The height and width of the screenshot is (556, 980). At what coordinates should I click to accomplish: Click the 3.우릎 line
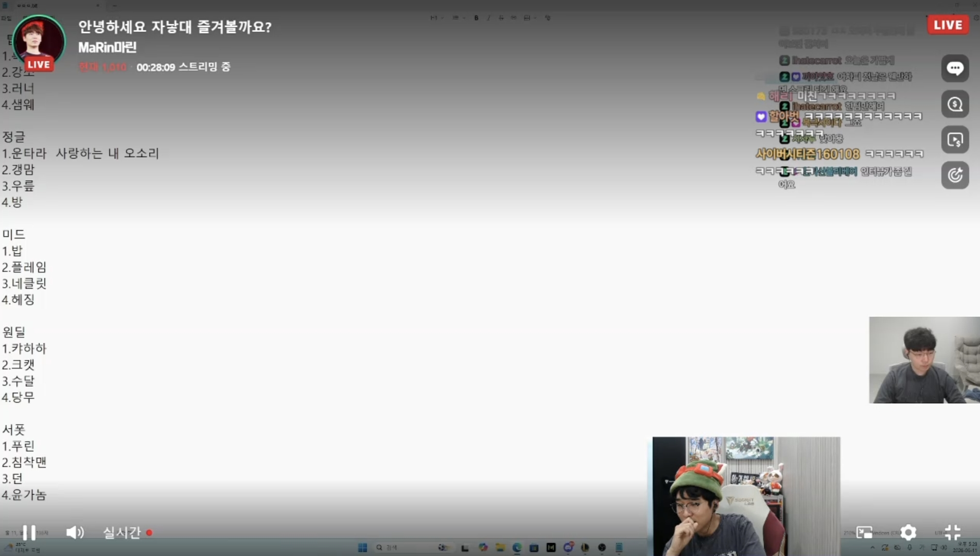(18, 186)
